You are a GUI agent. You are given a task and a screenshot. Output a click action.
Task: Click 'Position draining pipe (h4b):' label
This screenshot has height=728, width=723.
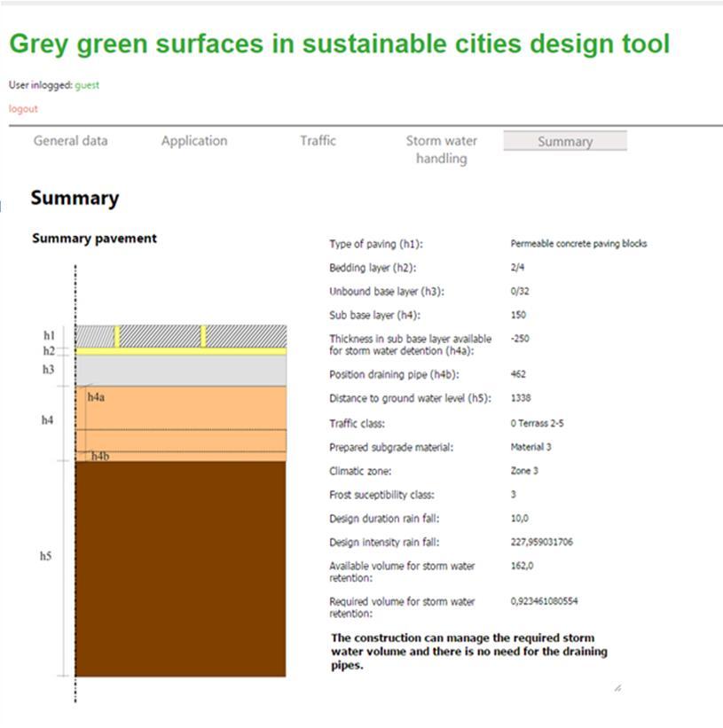point(394,375)
